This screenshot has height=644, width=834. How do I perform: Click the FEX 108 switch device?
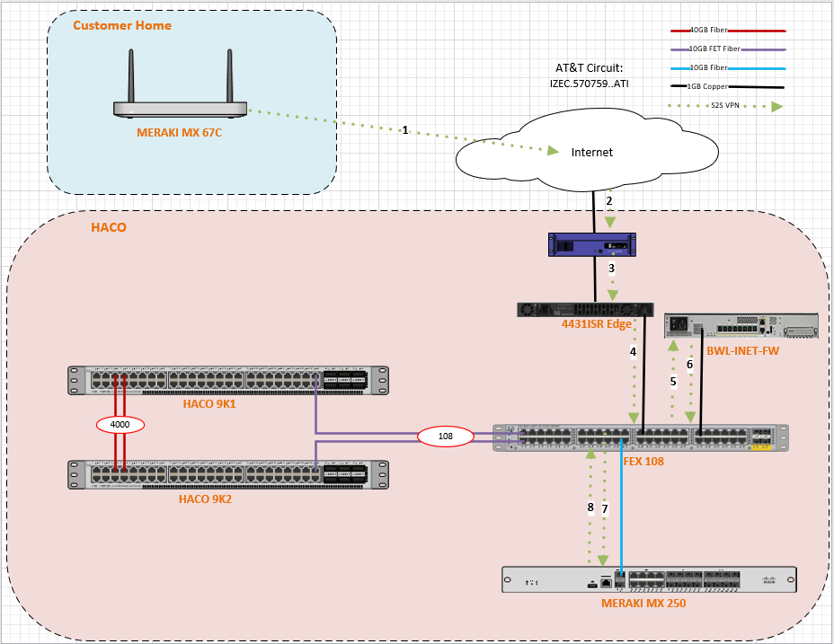(x=639, y=437)
